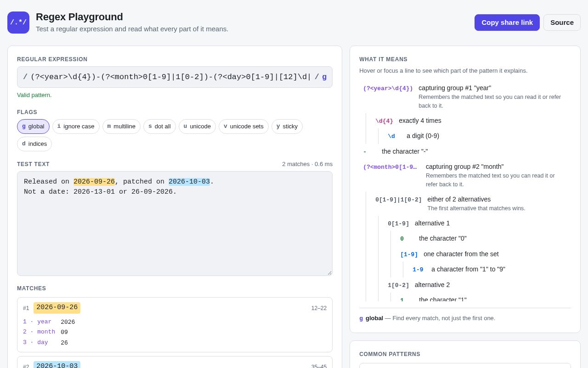Image resolution: width=588 pixels, height=368 pixels.
Task: Enable the unicode flag
Action: click(197, 126)
